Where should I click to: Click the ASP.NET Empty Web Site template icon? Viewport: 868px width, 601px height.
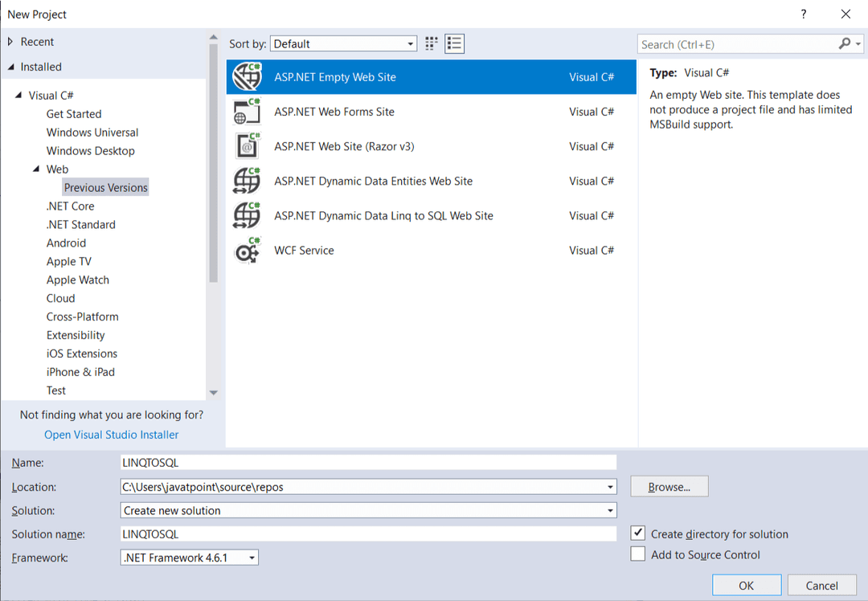pyautogui.click(x=247, y=77)
